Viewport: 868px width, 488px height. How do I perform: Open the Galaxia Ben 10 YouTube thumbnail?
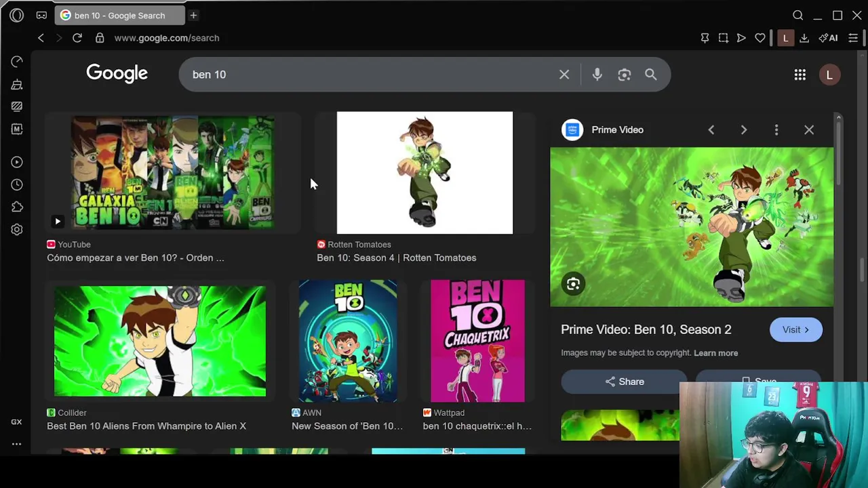[x=173, y=173]
